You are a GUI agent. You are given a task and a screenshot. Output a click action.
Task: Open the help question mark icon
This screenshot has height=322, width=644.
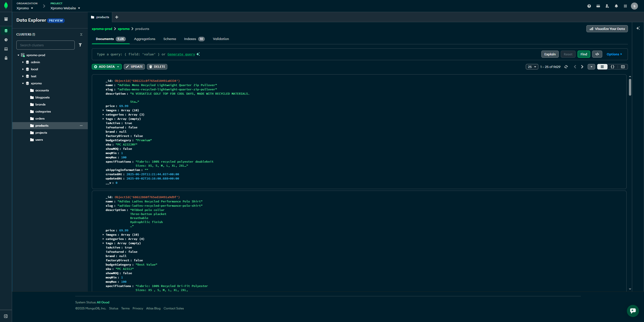(589, 6)
